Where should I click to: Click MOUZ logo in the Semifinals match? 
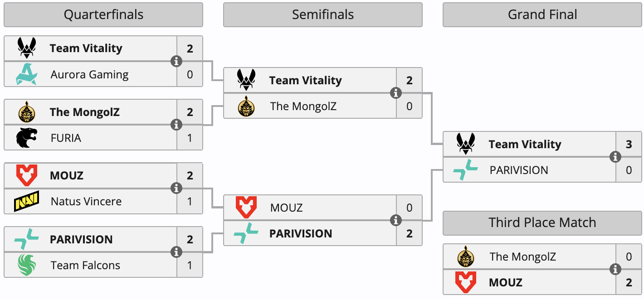click(246, 208)
